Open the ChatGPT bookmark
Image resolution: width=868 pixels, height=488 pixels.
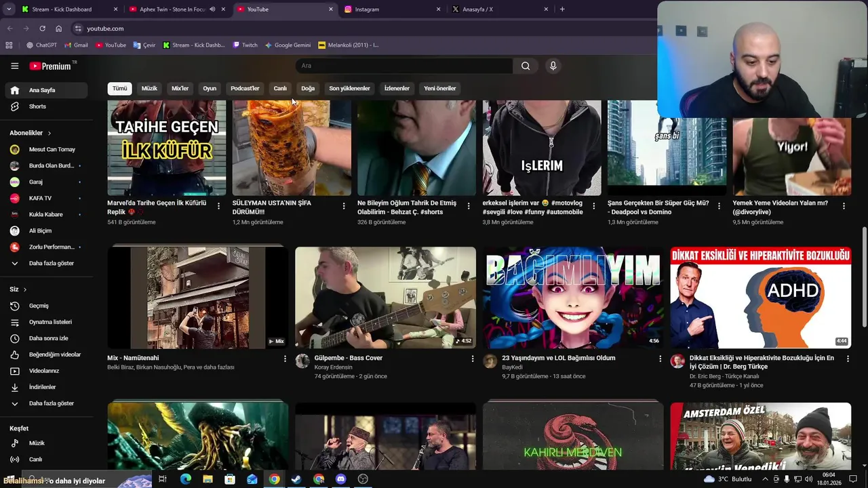point(42,45)
